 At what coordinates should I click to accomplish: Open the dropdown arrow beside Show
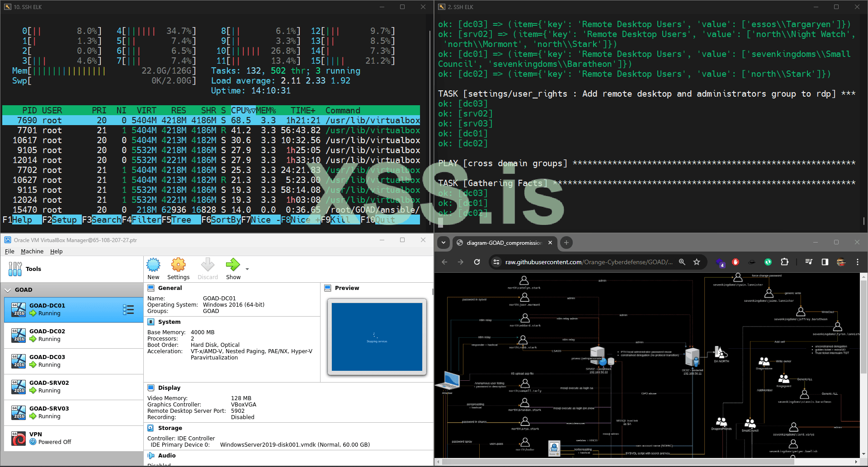click(x=247, y=269)
